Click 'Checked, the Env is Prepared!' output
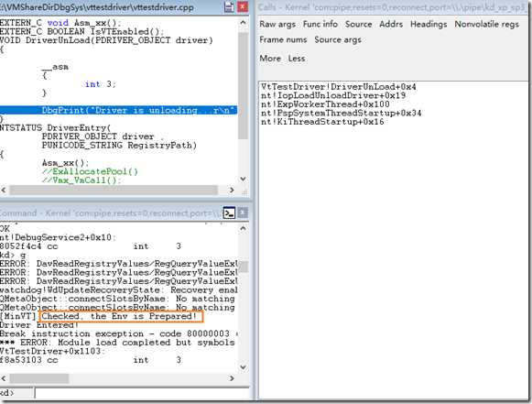The width and height of the screenshot is (532, 404). click(119, 316)
